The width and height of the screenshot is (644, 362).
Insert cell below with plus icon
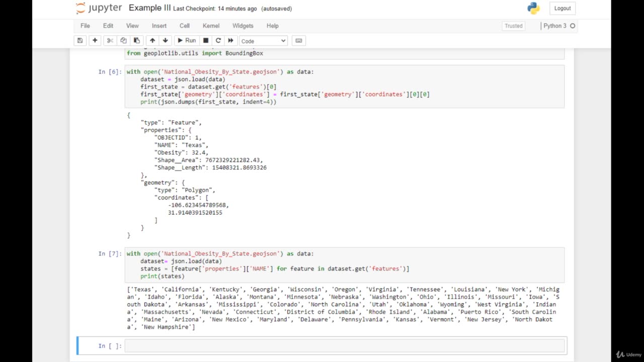click(95, 41)
